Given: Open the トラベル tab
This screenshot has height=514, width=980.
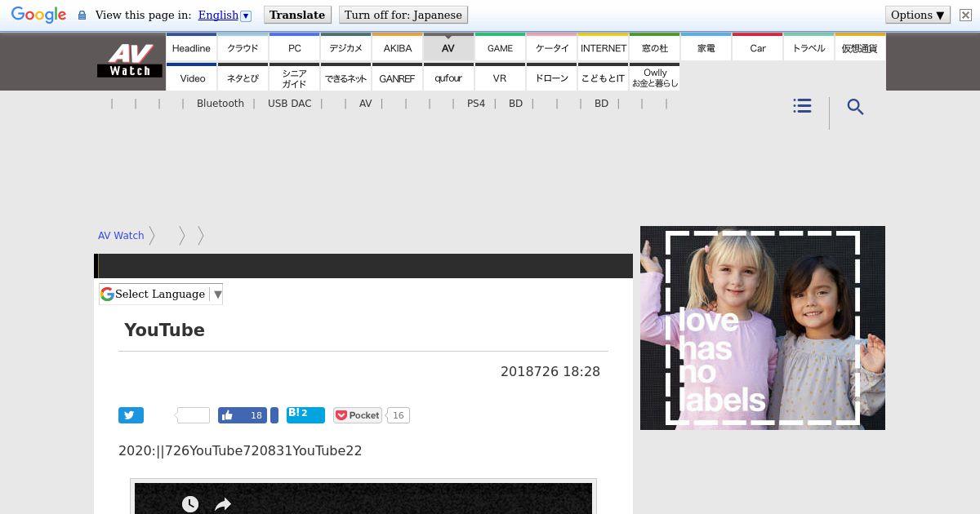Looking at the screenshot, I should [x=808, y=47].
